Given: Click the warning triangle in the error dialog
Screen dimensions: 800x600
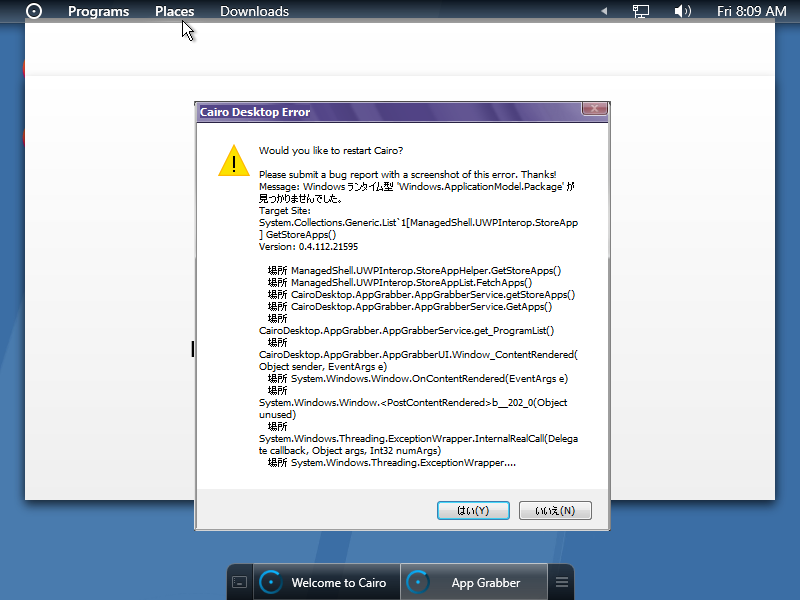Looking at the screenshot, I should tap(233, 160).
